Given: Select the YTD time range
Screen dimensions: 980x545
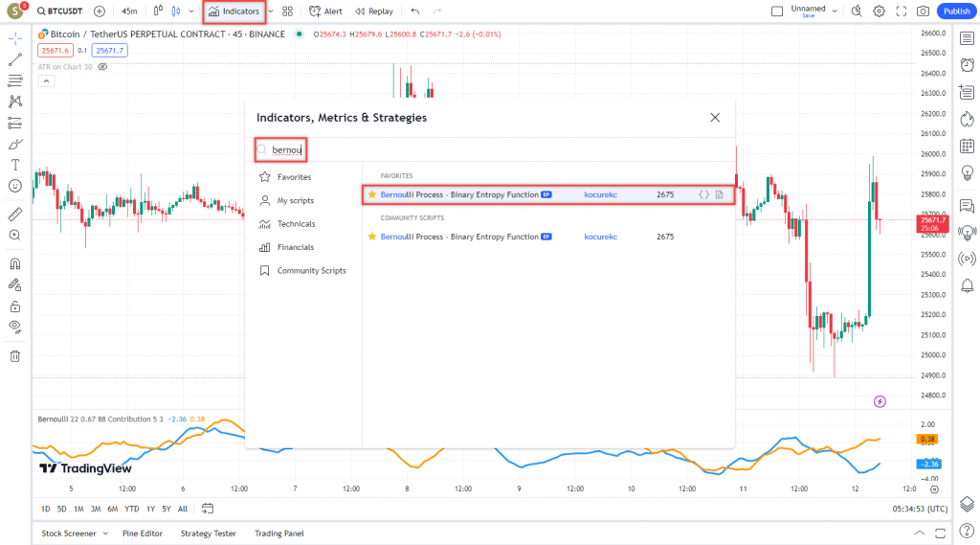Looking at the screenshot, I should point(131,509).
